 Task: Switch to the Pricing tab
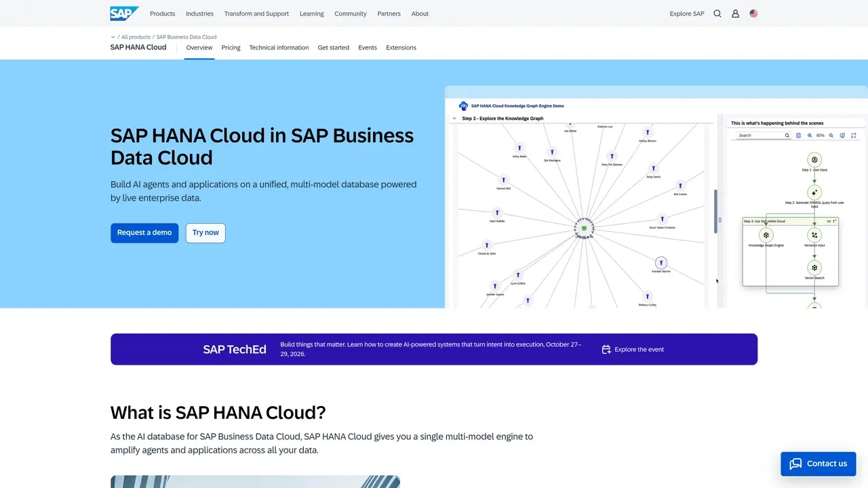click(231, 47)
